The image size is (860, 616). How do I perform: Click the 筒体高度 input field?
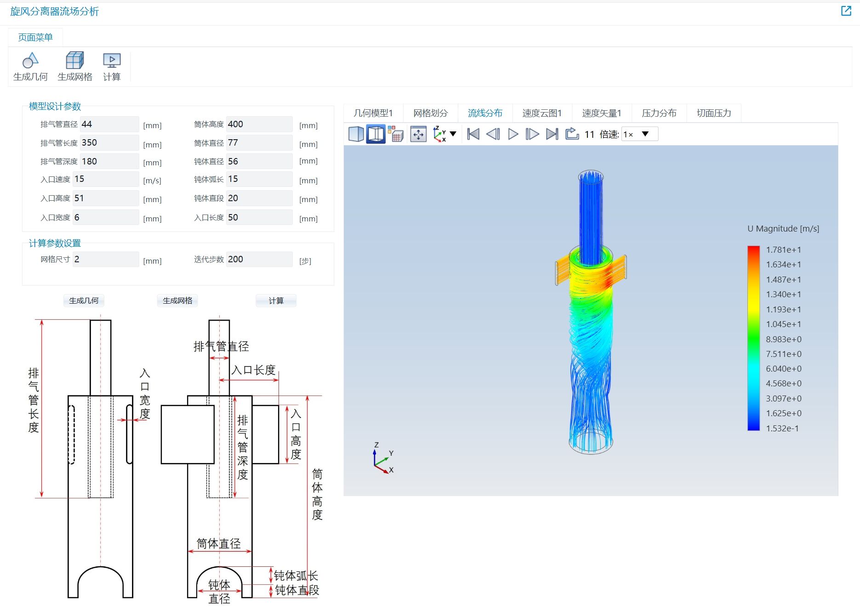(x=259, y=124)
